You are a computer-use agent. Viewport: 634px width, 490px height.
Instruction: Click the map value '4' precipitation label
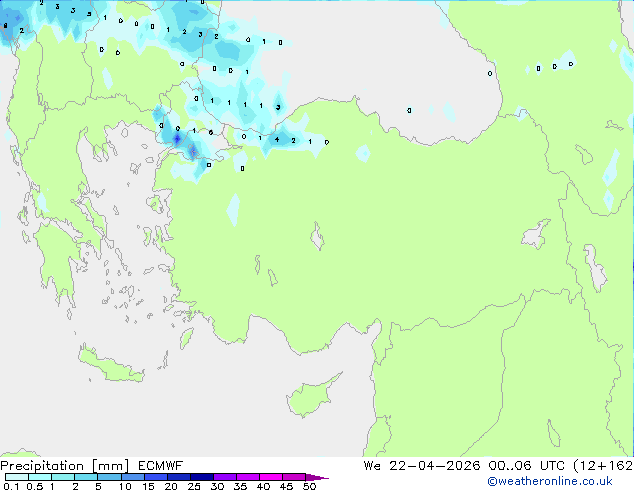(x=277, y=139)
